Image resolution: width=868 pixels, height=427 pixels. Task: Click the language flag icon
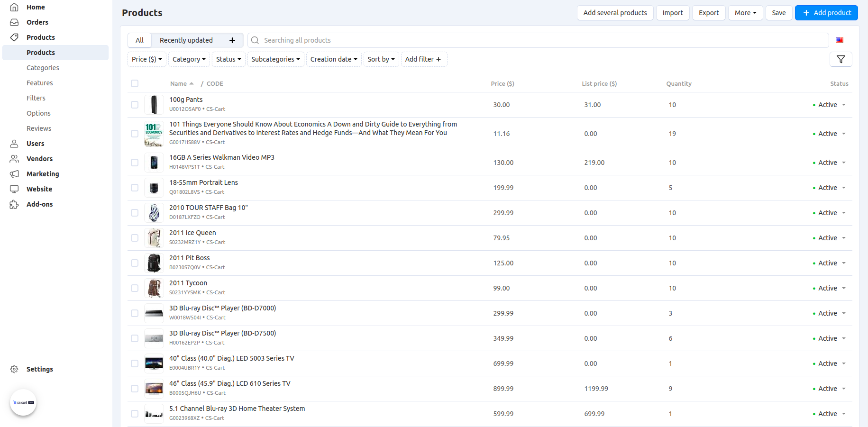point(840,40)
